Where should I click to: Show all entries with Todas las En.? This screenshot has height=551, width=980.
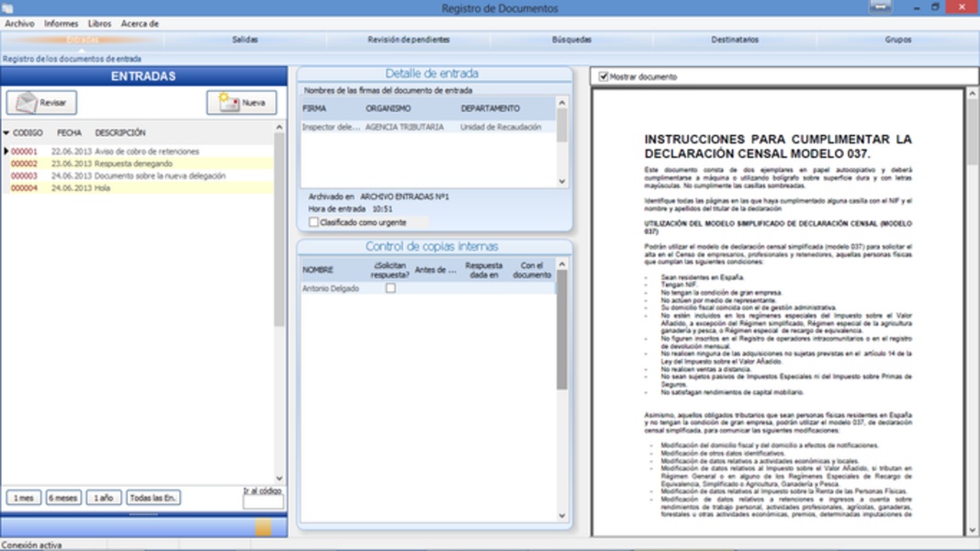[x=153, y=498]
